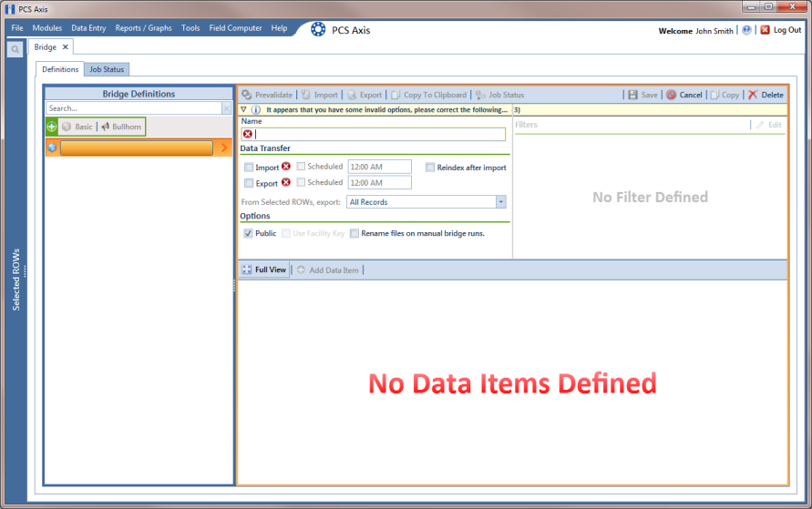
Task: Click the orange arrow on the selected definition
Action: click(x=223, y=148)
